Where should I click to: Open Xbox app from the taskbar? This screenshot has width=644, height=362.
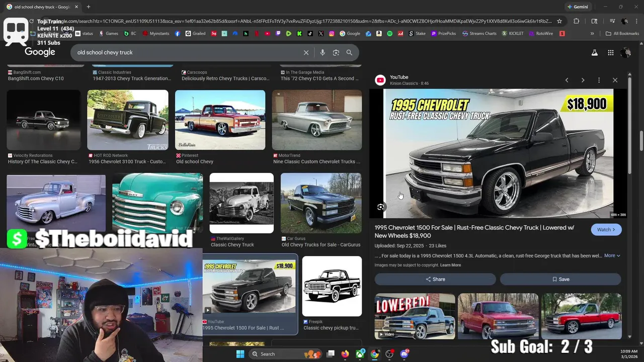tap(360, 354)
